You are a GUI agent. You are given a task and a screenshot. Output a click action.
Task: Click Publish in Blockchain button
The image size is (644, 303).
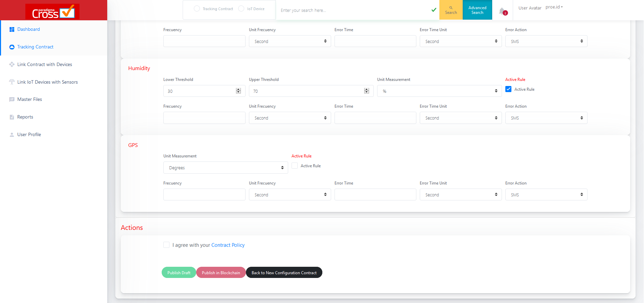coord(221,273)
